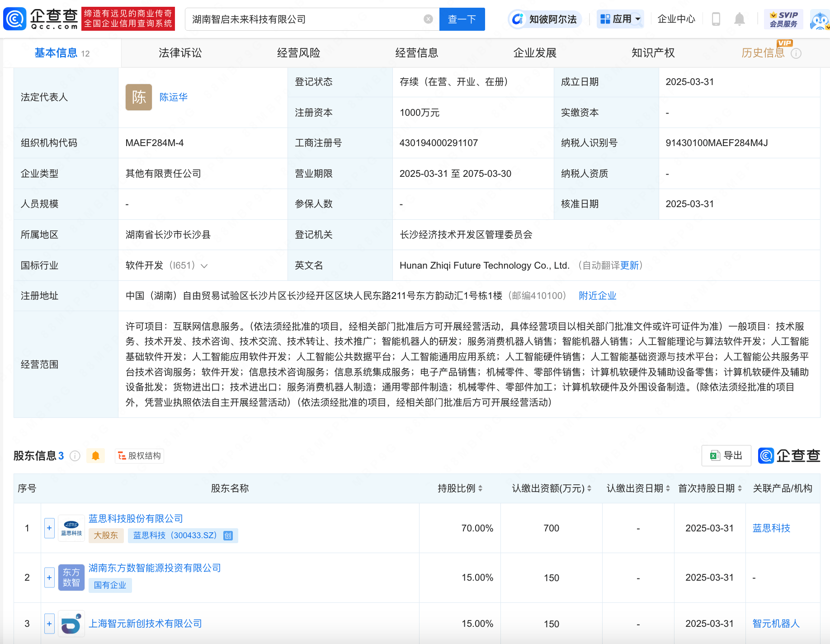Open SVIP member services
Image resolution: width=830 pixels, height=644 pixels.
pyautogui.click(x=783, y=19)
